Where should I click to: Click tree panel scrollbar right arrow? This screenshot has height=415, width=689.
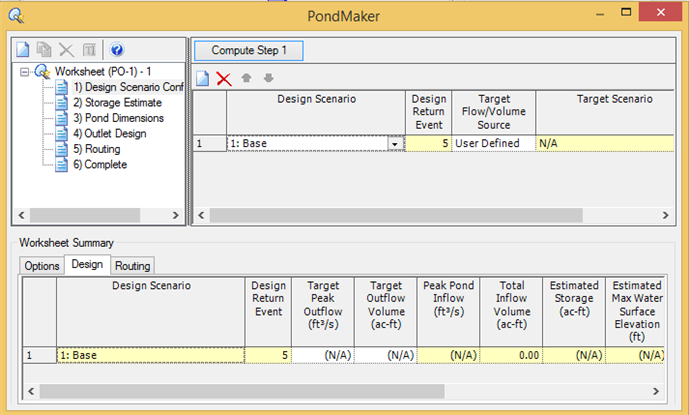point(176,215)
